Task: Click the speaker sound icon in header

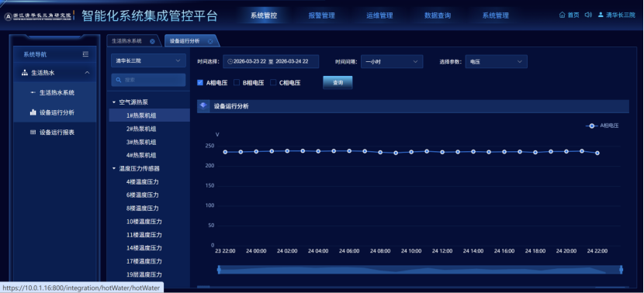Action: (x=588, y=15)
